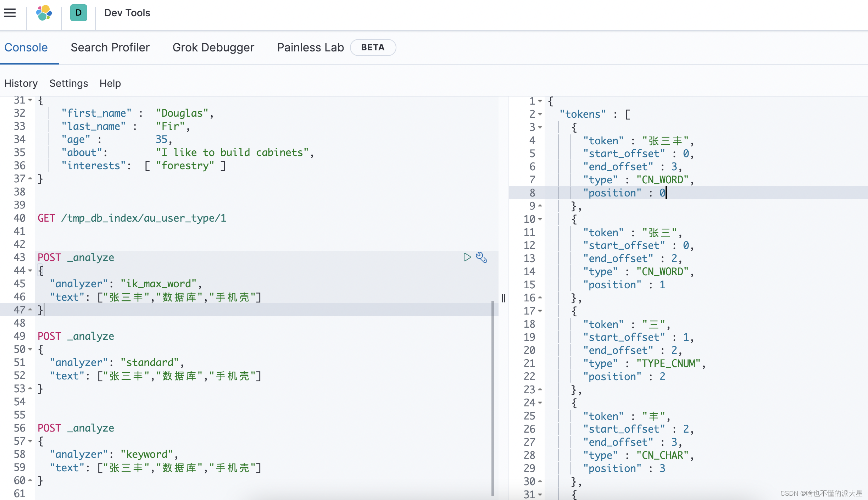This screenshot has height=500, width=868.
Task: Open the Grok Debugger tab
Action: coord(213,47)
